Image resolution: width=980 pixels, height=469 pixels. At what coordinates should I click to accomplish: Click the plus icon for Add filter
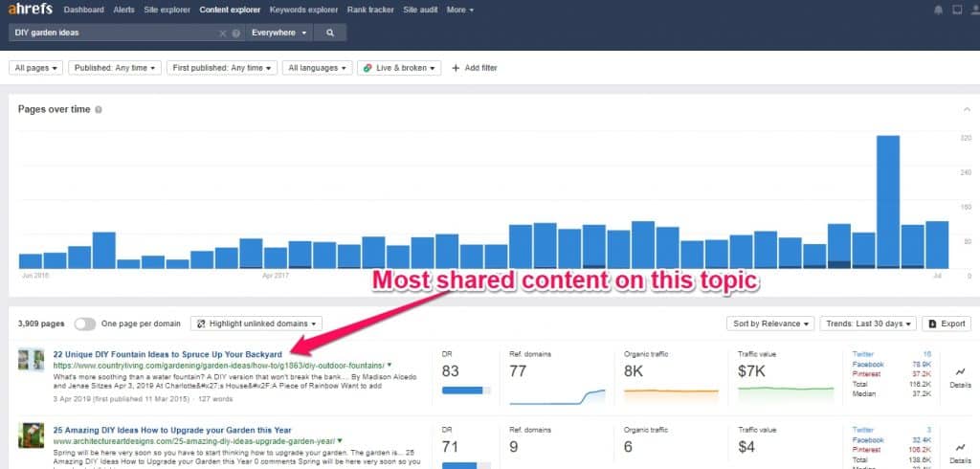pos(456,68)
